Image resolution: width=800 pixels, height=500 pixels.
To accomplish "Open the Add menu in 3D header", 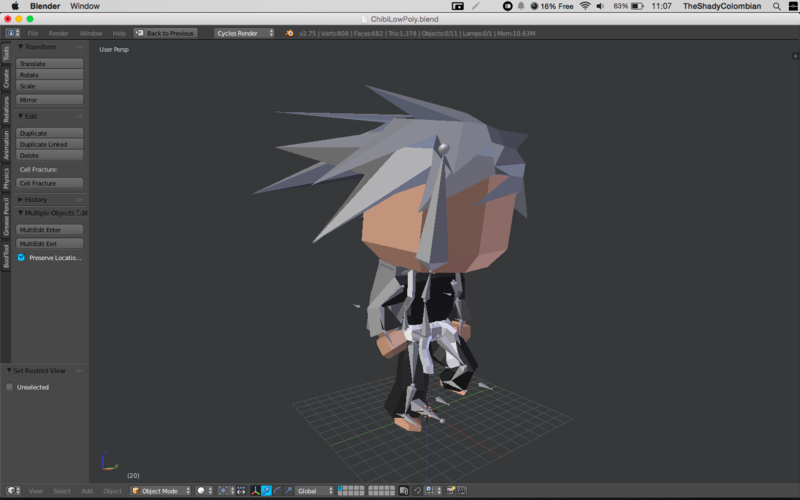I will pos(87,491).
